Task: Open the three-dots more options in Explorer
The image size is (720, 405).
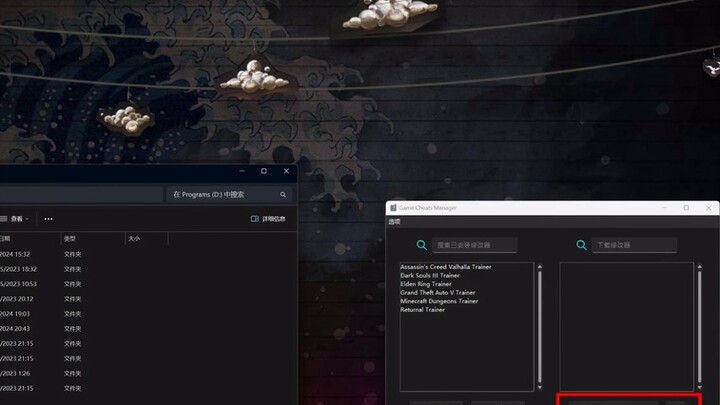Action: (48, 219)
